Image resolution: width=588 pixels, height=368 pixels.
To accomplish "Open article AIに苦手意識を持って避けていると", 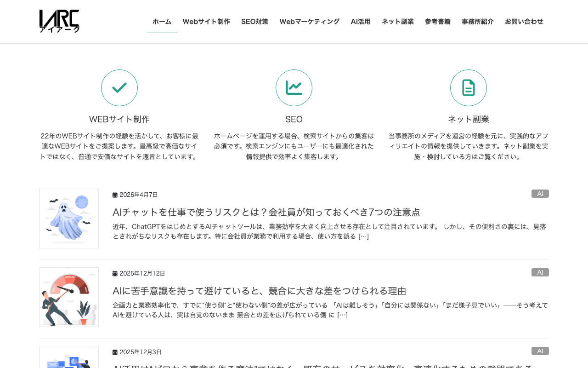I will point(260,291).
